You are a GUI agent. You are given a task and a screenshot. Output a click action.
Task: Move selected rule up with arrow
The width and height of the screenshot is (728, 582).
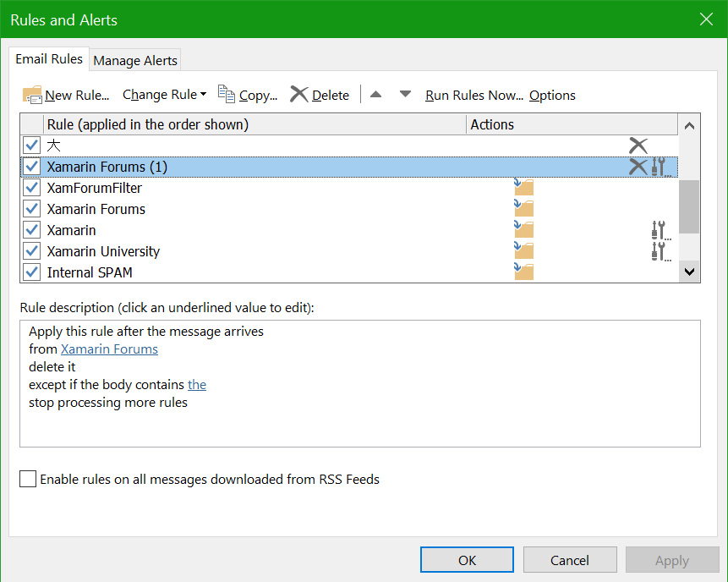point(376,94)
